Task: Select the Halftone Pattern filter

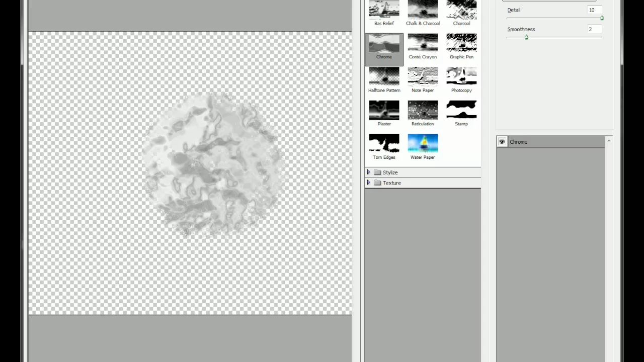Action: 384,80
